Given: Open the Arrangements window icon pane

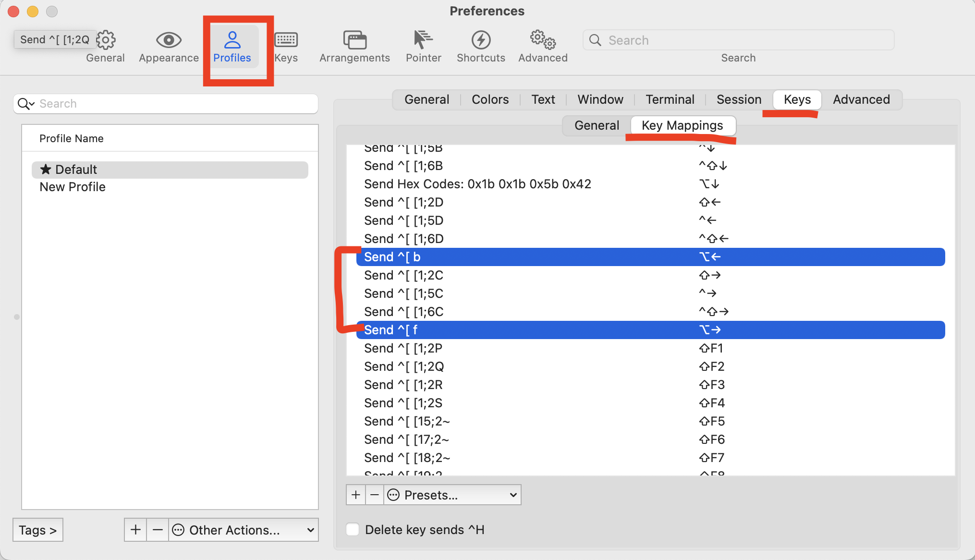Looking at the screenshot, I should [354, 40].
